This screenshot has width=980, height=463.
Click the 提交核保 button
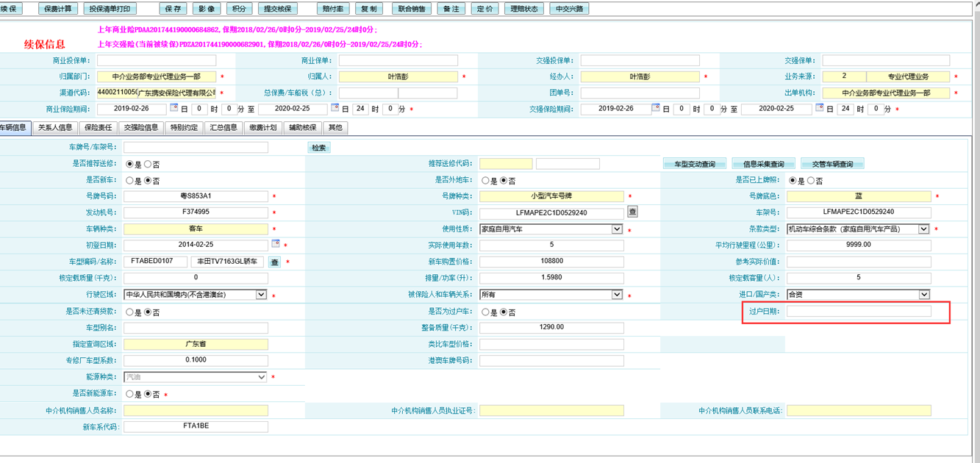(278, 9)
